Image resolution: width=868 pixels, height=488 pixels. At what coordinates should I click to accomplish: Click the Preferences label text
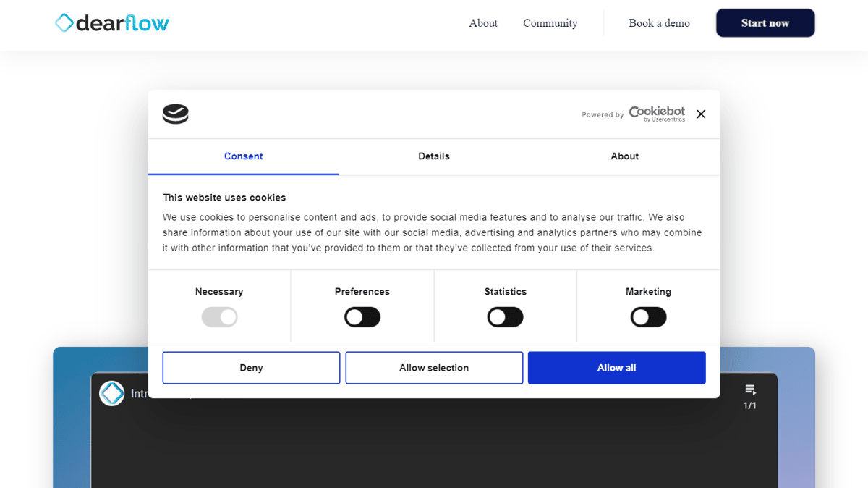[362, 292]
